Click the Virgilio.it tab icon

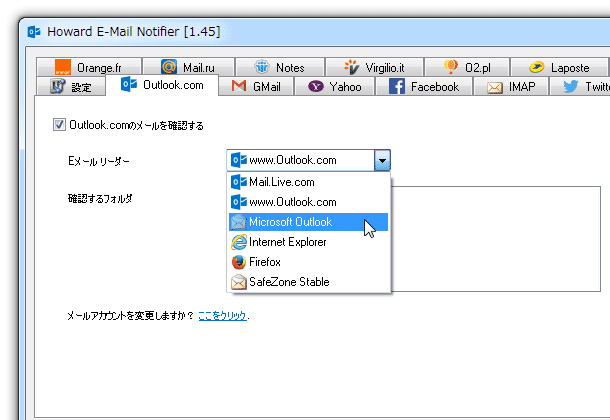pyautogui.click(x=352, y=67)
